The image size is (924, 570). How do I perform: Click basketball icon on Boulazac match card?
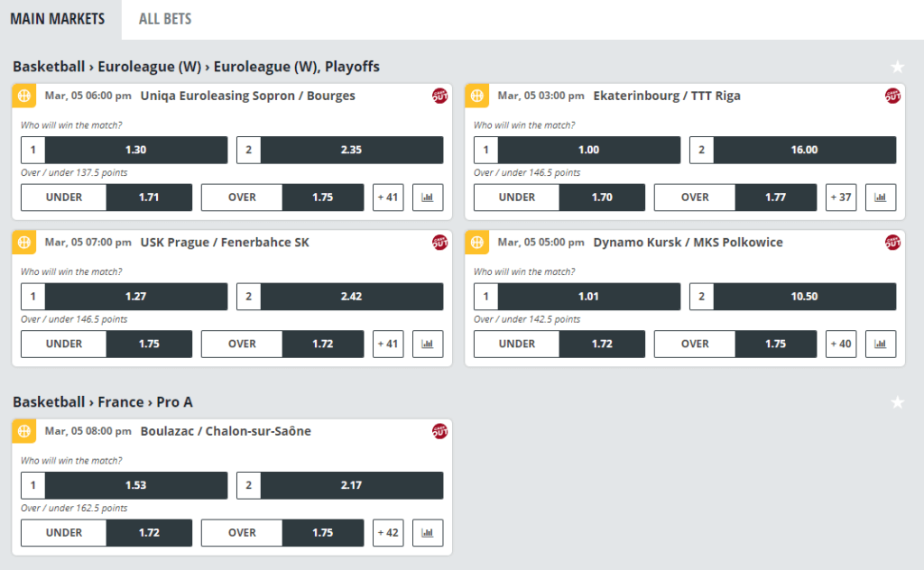(24, 431)
